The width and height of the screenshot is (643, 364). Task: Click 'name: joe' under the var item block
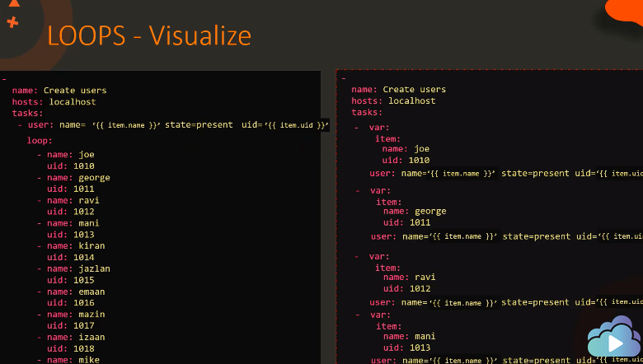click(x=406, y=149)
